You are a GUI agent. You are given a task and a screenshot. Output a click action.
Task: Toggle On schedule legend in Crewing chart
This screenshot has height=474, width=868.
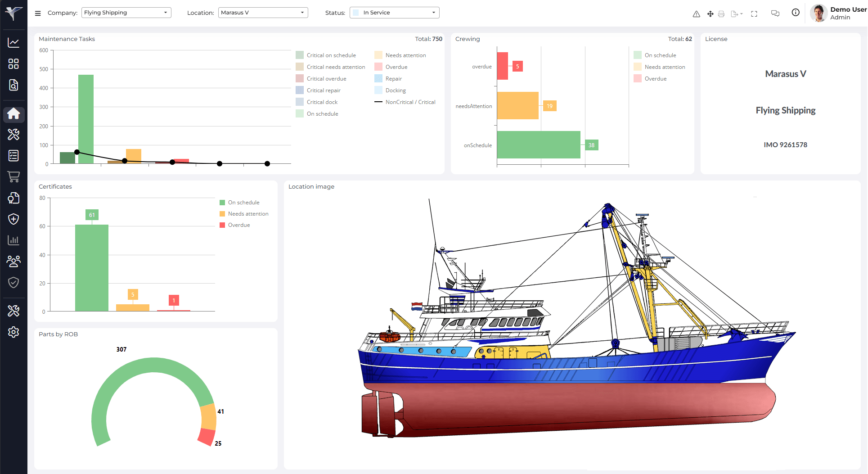click(655, 55)
